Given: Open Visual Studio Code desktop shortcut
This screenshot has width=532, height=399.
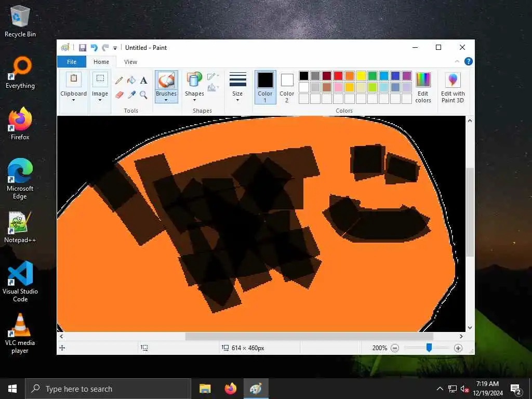Looking at the screenshot, I should pyautogui.click(x=20, y=282).
